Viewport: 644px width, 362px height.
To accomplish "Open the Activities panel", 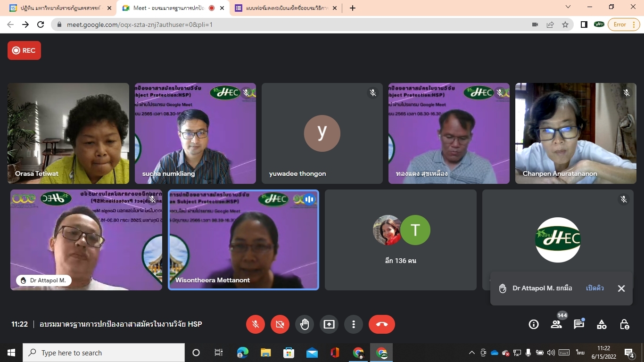I will (x=602, y=324).
